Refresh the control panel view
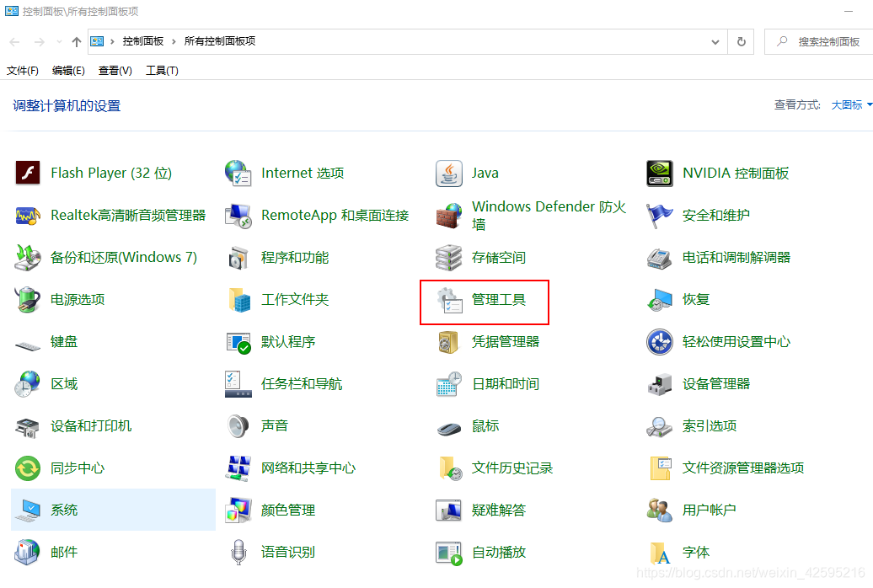This screenshot has height=588, width=873. pos(741,42)
